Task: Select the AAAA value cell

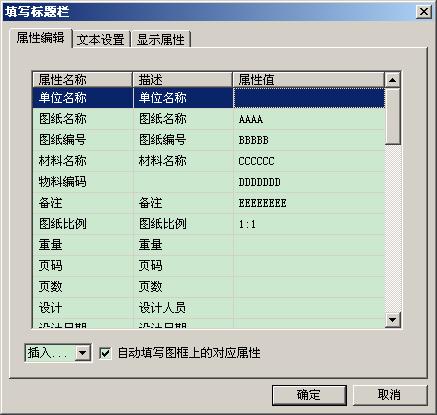Action: click(x=309, y=119)
